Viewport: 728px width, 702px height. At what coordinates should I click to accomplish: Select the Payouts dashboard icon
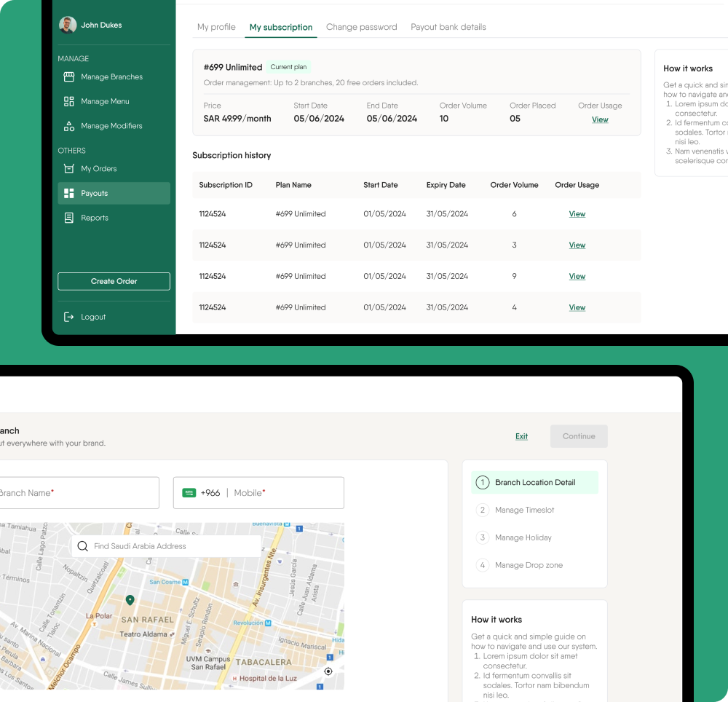pyautogui.click(x=68, y=193)
